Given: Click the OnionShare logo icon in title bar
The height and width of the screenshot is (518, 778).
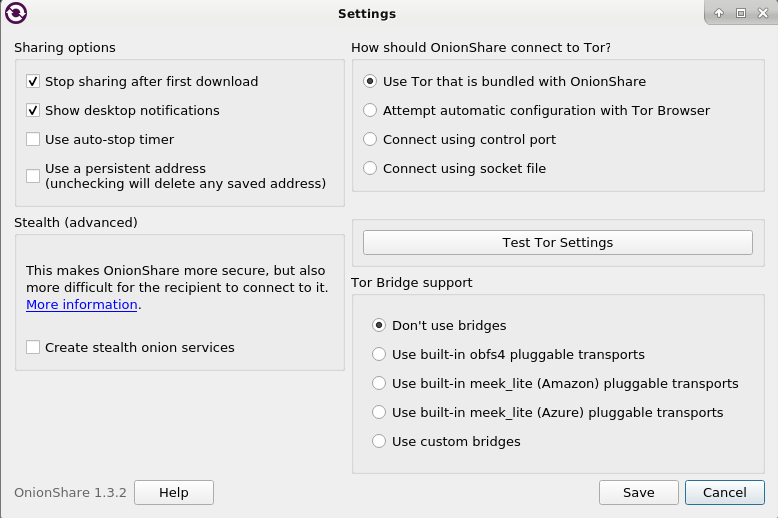Looking at the screenshot, I should pyautogui.click(x=16, y=14).
